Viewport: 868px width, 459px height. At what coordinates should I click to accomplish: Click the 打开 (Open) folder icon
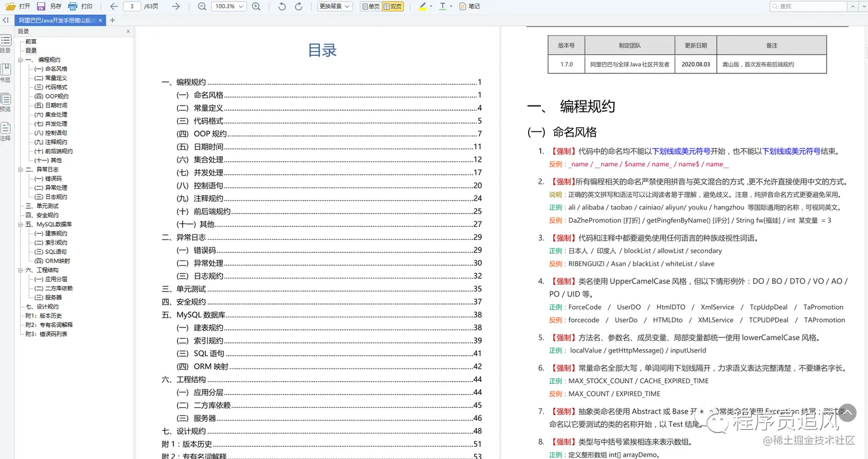(10, 6)
